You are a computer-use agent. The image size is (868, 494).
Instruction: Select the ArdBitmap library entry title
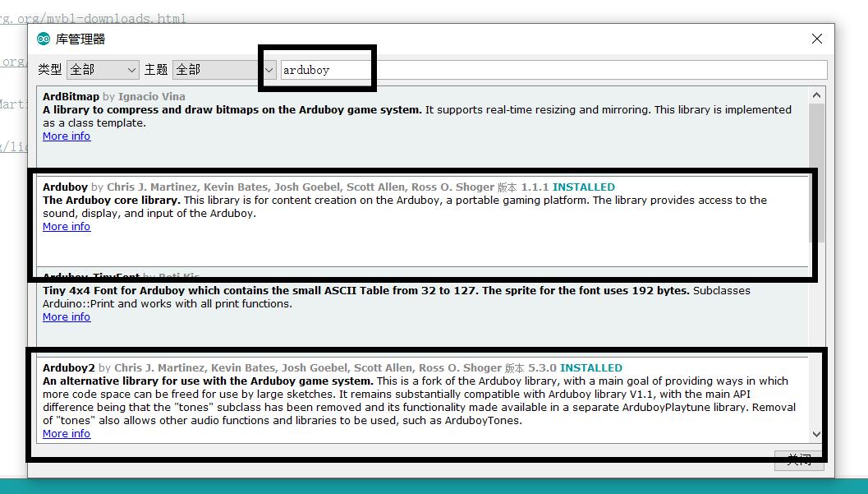pos(71,96)
